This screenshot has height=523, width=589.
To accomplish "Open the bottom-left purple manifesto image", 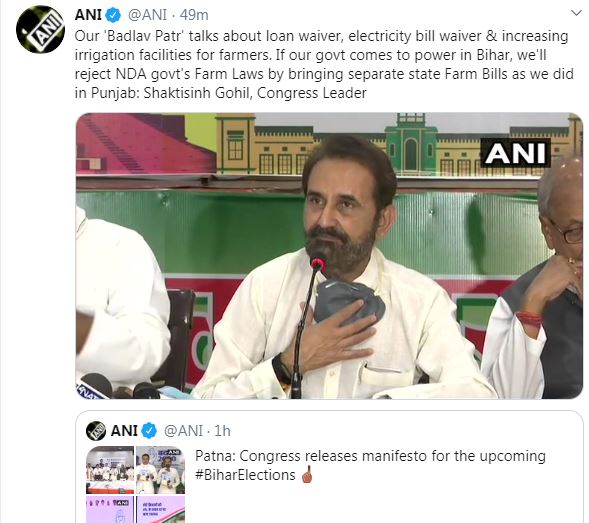I will tap(110, 509).
